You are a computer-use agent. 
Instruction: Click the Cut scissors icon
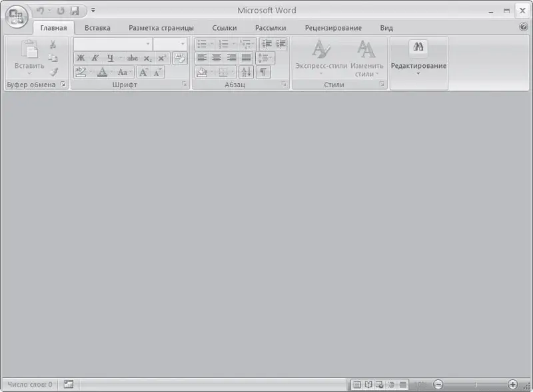tap(53, 45)
